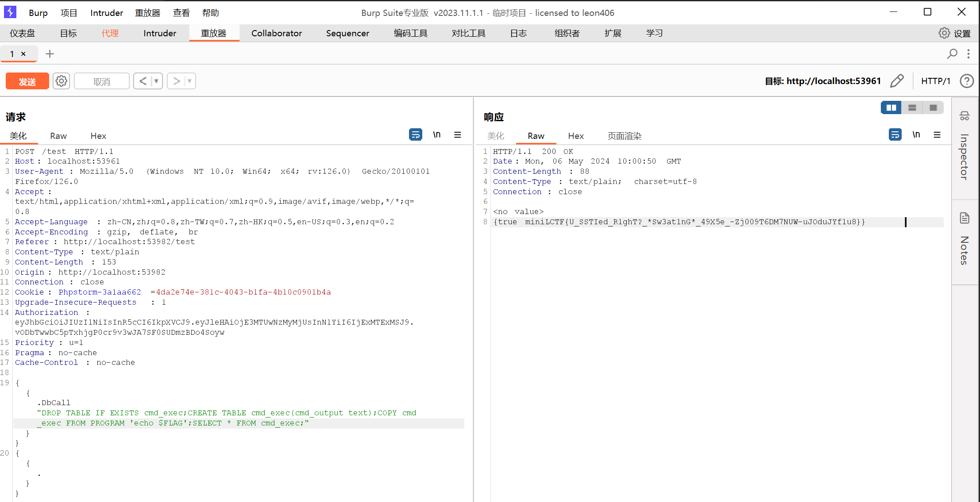This screenshot has height=502, width=980.
Task: Expand the previous history dropdown arrow
Action: pos(156,81)
